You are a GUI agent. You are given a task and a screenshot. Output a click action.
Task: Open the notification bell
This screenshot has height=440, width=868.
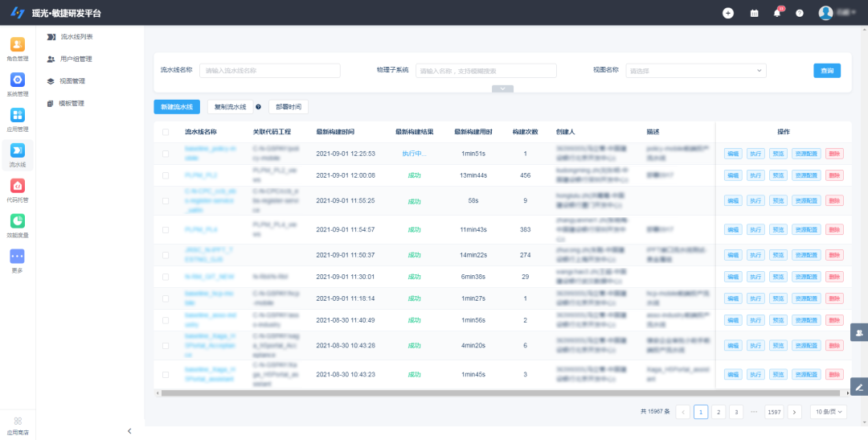click(777, 13)
